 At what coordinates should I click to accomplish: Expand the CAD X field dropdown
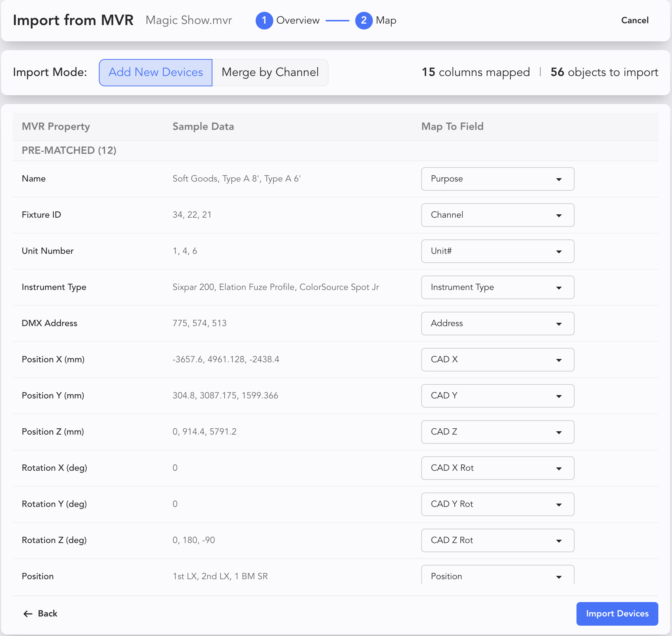[498, 360]
